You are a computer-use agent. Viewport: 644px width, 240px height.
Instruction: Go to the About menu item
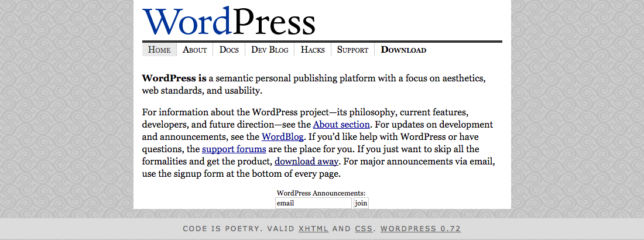pyautogui.click(x=194, y=50)
